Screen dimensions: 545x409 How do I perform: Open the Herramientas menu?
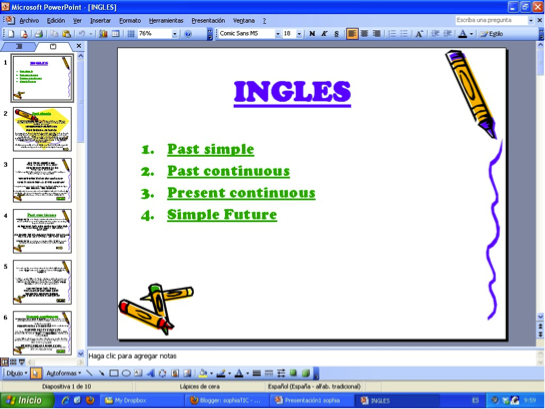166,21
